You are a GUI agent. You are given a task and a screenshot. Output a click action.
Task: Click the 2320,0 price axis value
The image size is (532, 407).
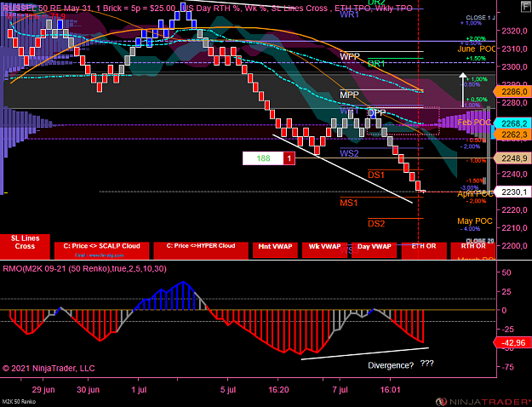514,31
